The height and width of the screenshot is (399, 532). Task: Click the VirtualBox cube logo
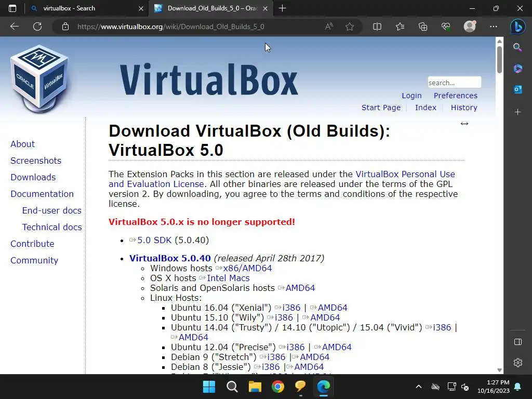pos(39,79)
